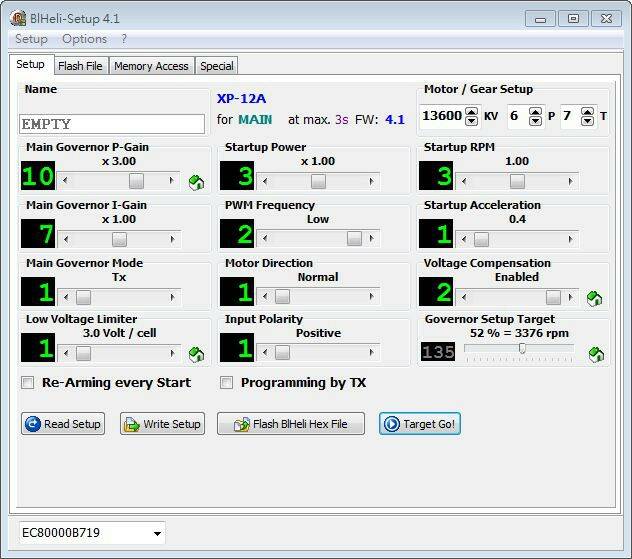This screenshot has width=632, height=559.
Task: Click the '52 % = 3376 rpm' readout
Action: click(x=519, y=333)
